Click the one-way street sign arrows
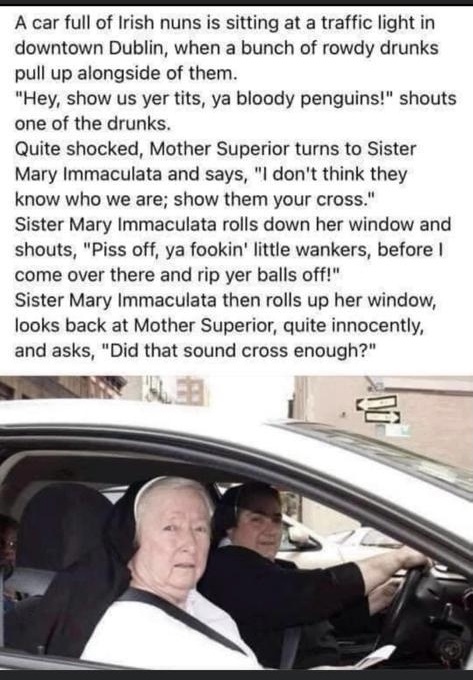 pyautogui.click(x=377, y=409)
